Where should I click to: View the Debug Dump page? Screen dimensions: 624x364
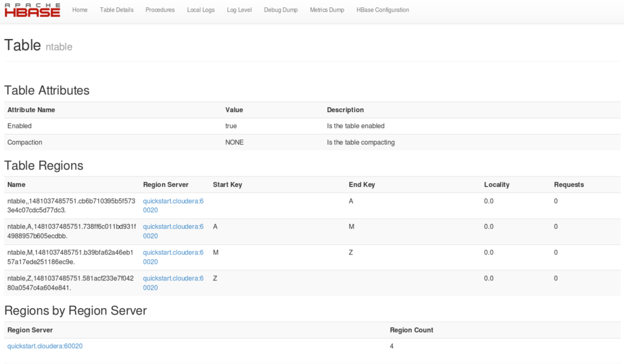click(280, 10)
